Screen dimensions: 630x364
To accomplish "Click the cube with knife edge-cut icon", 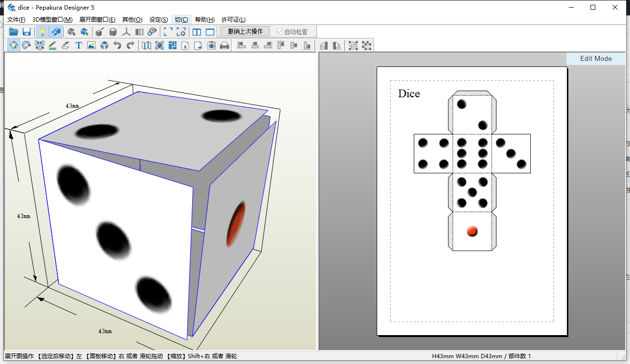I will click(x=100, y=32).
